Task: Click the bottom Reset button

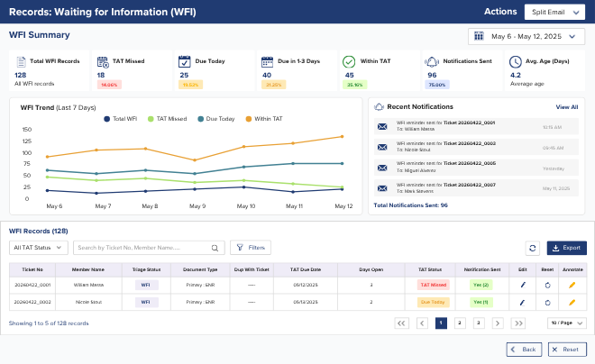Action: click(567, 350)
